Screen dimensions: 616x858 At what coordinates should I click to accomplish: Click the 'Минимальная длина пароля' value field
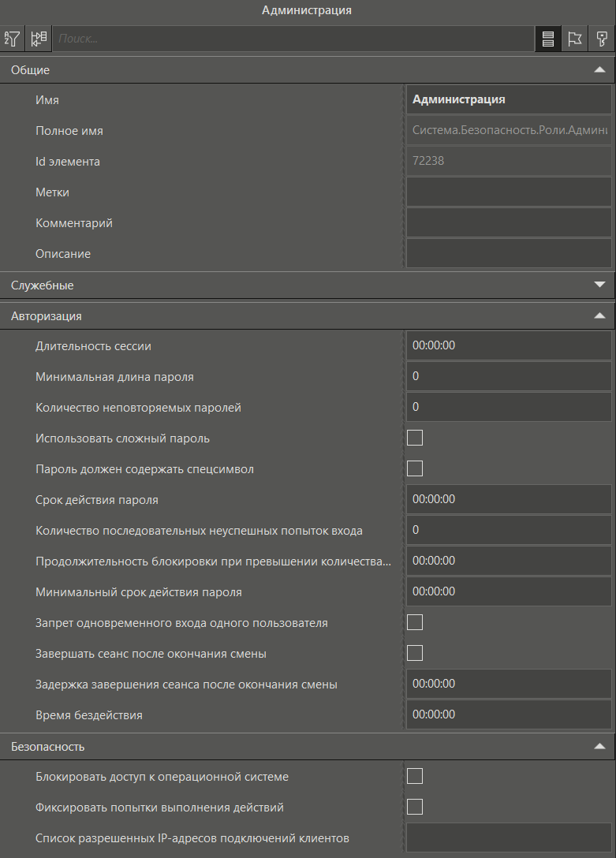point(509,376)
